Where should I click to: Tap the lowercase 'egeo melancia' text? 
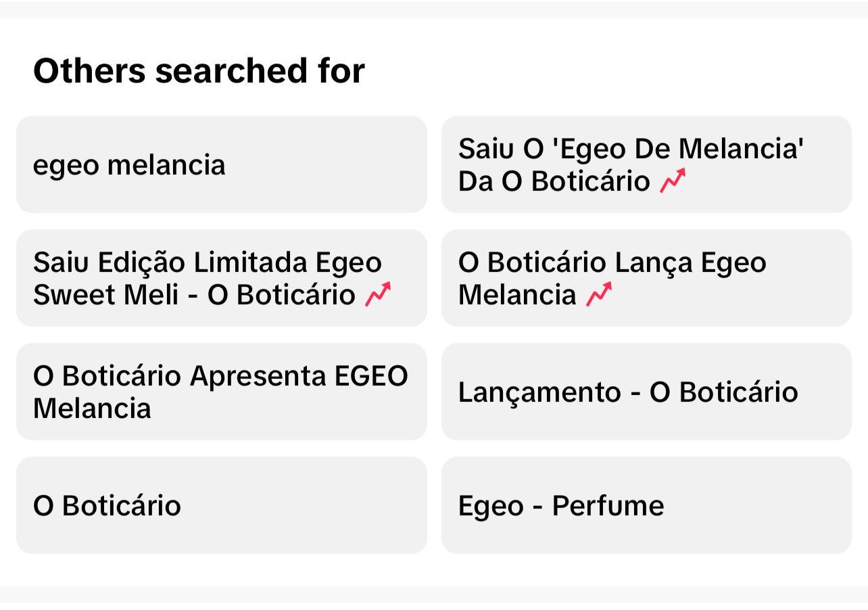129,165
